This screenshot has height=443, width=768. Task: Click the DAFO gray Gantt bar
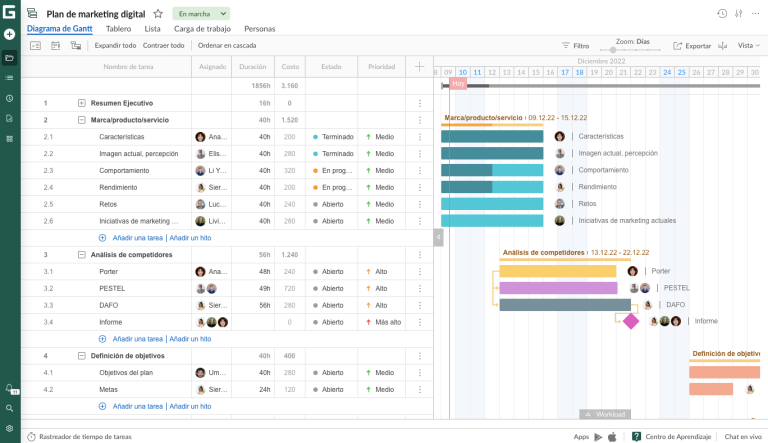point(565,305)
